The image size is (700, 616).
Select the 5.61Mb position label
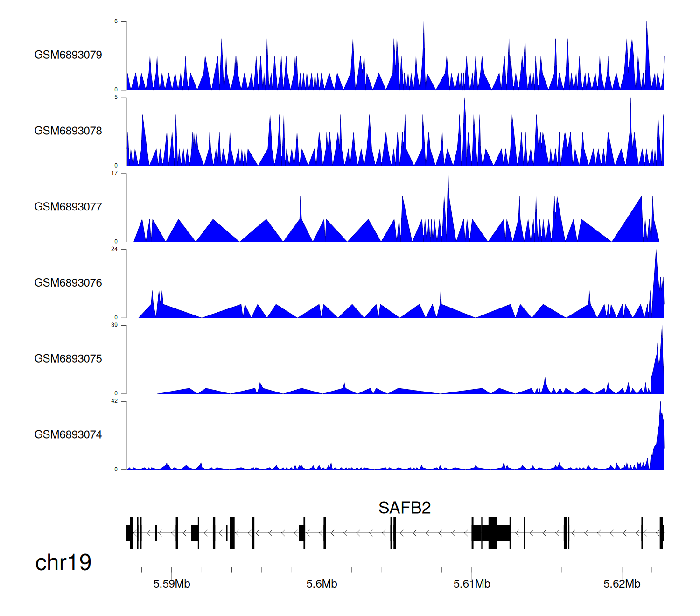[x=472, y=584]
